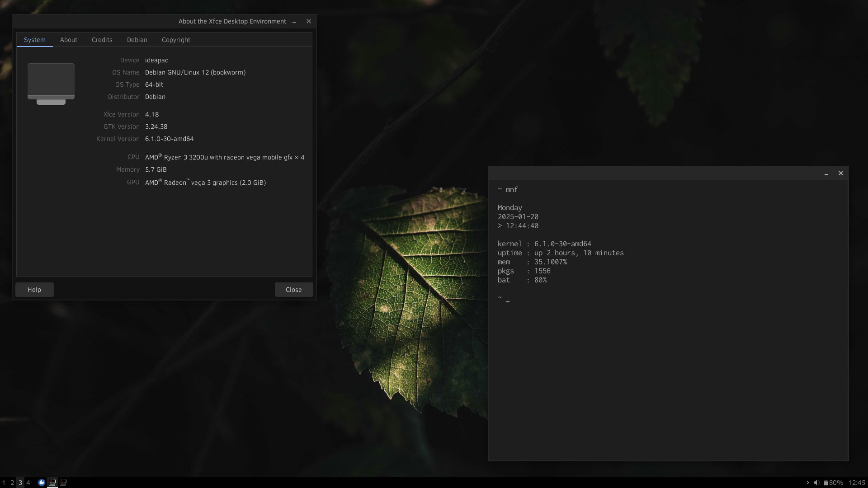Switch to workspace 2
The image size is (868, 488).
[12, 483]
